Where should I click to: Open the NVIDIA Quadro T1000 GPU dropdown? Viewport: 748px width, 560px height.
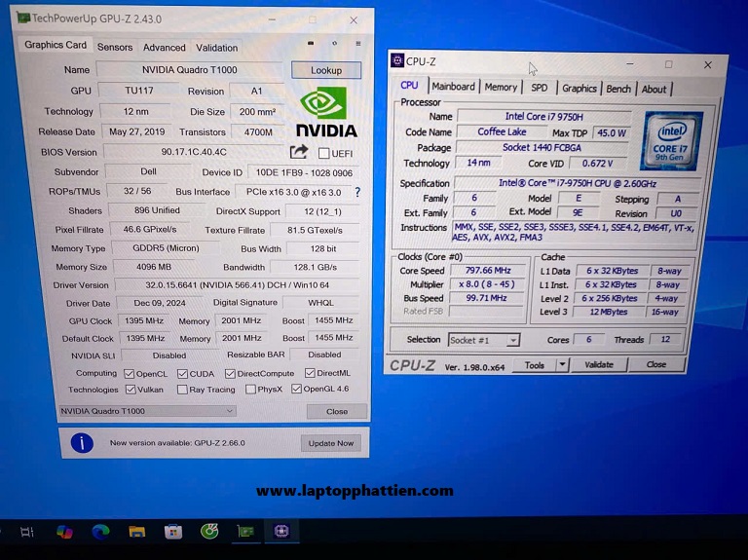(147, 411)
